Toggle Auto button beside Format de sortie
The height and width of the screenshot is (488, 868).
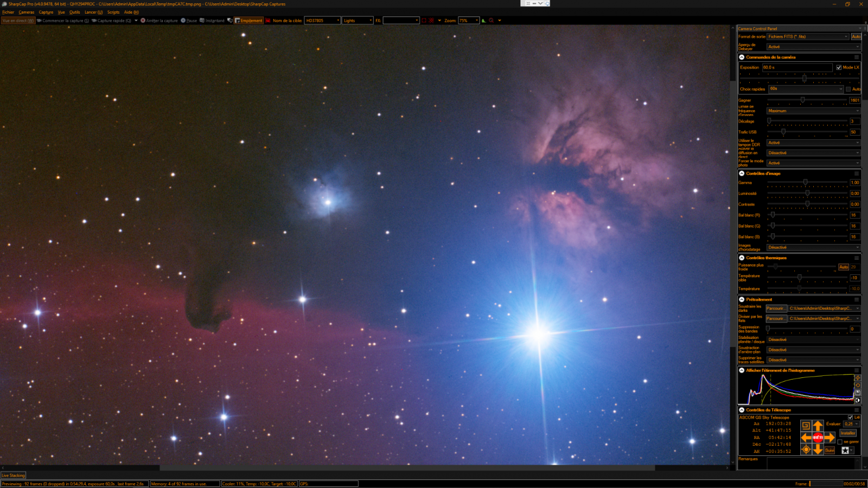tap(856, 36)
